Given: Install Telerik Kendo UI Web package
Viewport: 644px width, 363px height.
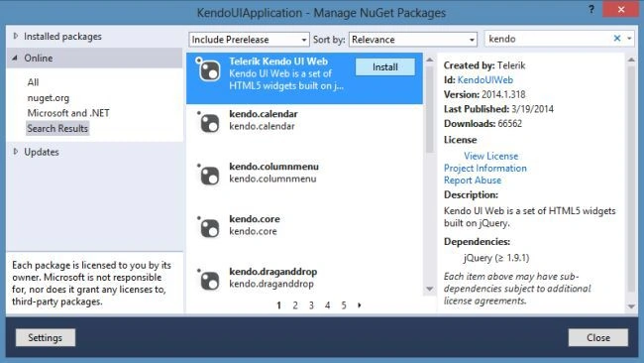Looking at the screenshot, I should (x=385, y=67).
